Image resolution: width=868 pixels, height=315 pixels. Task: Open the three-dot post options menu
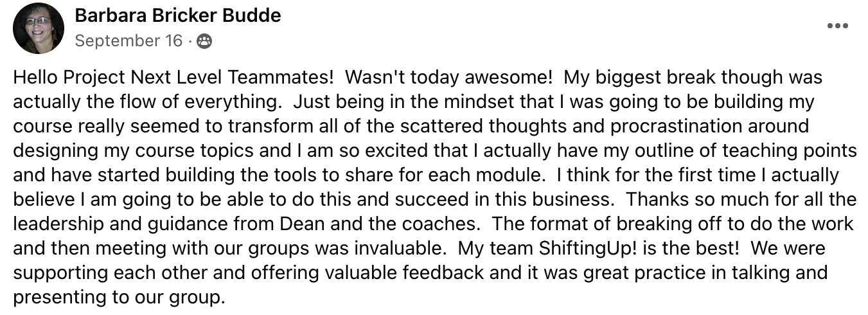pyautogui.click(x=838, y=26)
